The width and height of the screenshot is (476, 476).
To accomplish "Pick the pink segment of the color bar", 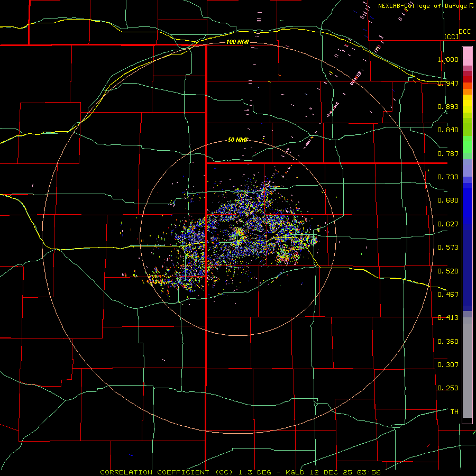I will tap(467, 57).
